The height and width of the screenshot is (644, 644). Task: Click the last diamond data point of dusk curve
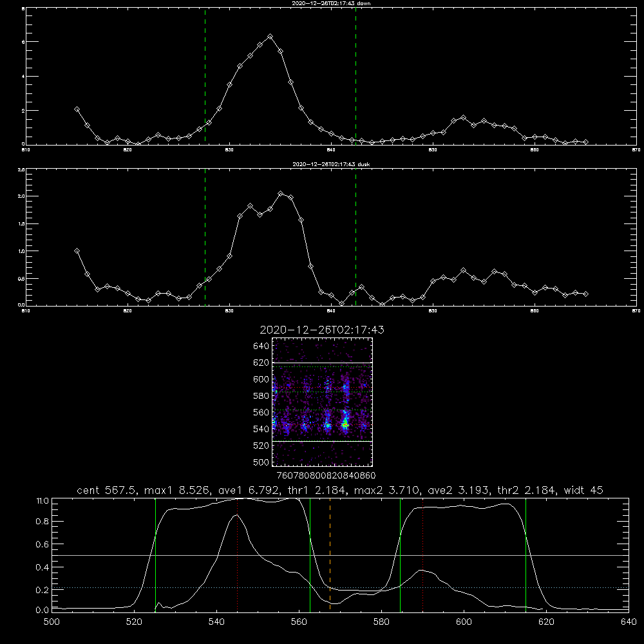coord(585,294)
